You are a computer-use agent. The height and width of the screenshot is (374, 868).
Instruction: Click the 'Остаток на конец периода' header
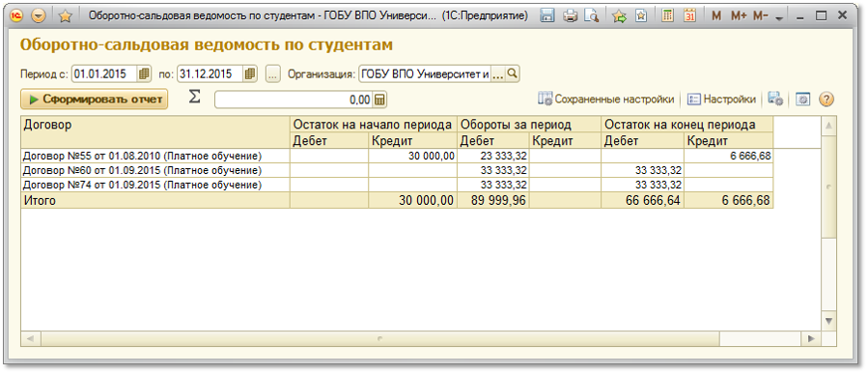[x=687, y=125]
